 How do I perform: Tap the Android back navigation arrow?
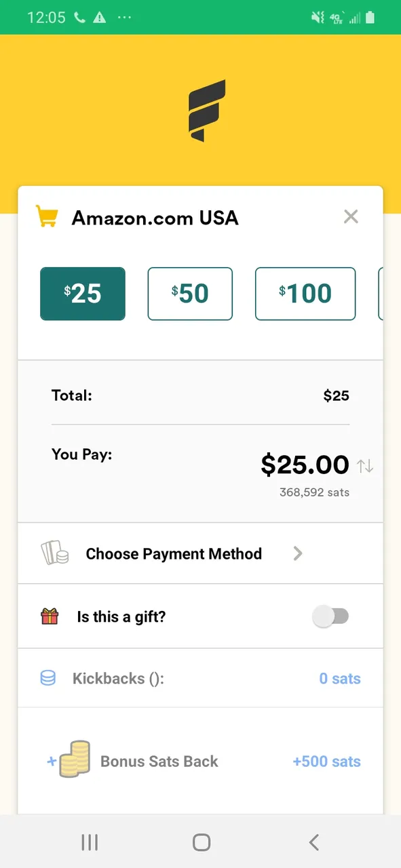pos(313,842)
